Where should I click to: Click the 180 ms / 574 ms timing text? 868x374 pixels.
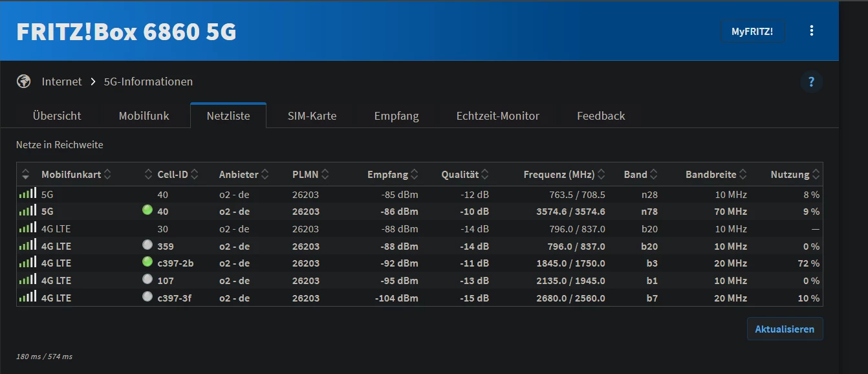click(44, 357)
